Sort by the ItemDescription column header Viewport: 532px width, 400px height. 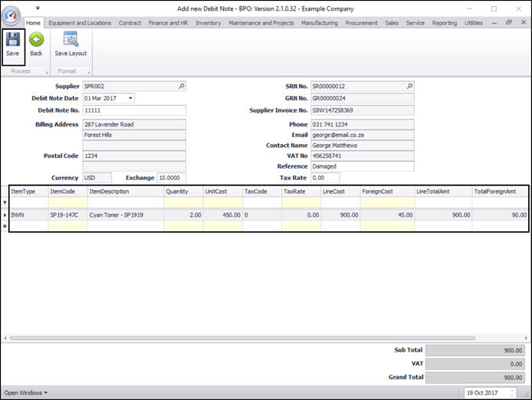point(126,192)
